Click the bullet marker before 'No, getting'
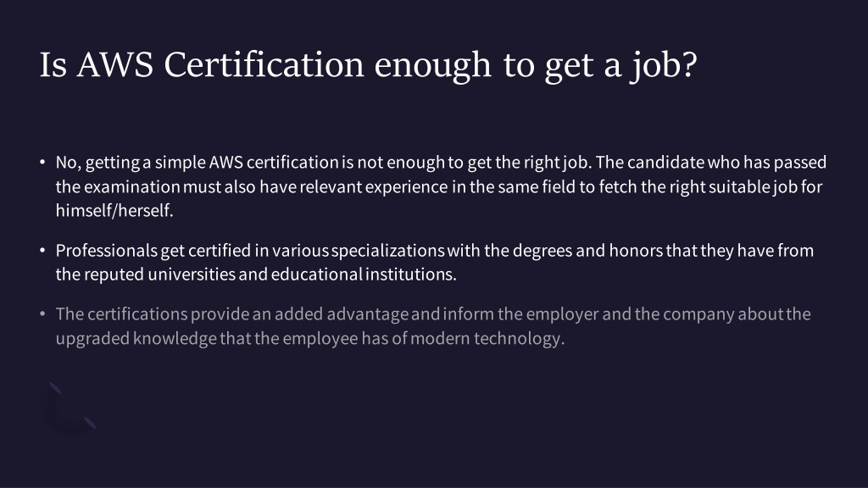The image size is (868, 488). 42,162
